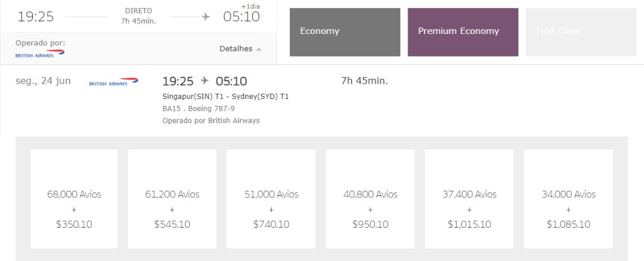Screen dimensions: 644x261
Task: Choose the 68,000 Avios + $350.10 option
Action: [74, 199]
